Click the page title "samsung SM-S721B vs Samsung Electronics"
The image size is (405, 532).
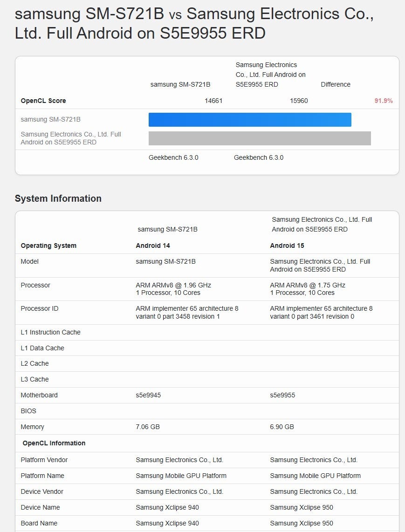194,23
